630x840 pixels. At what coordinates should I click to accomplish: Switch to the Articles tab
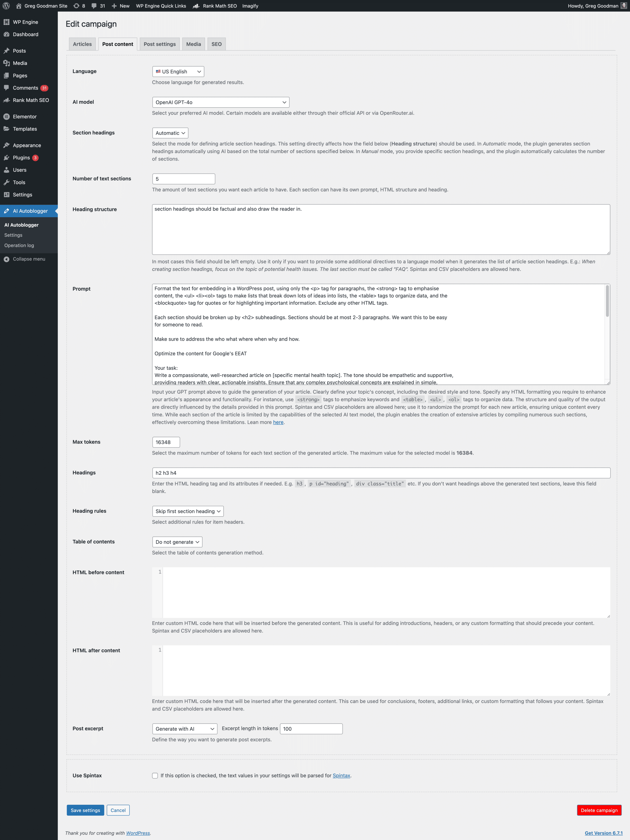coord(82,44)
